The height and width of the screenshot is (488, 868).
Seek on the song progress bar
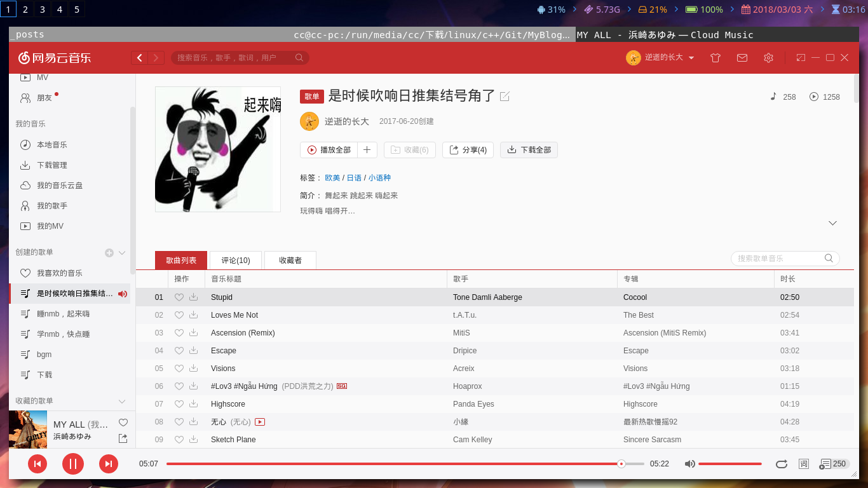click(x=405, y=464)
